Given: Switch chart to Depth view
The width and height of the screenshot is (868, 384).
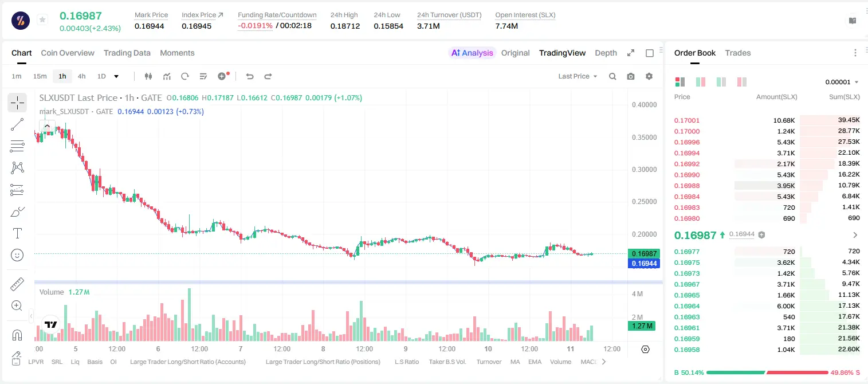Looking at the screenshot, I should [x=606, y=53].
